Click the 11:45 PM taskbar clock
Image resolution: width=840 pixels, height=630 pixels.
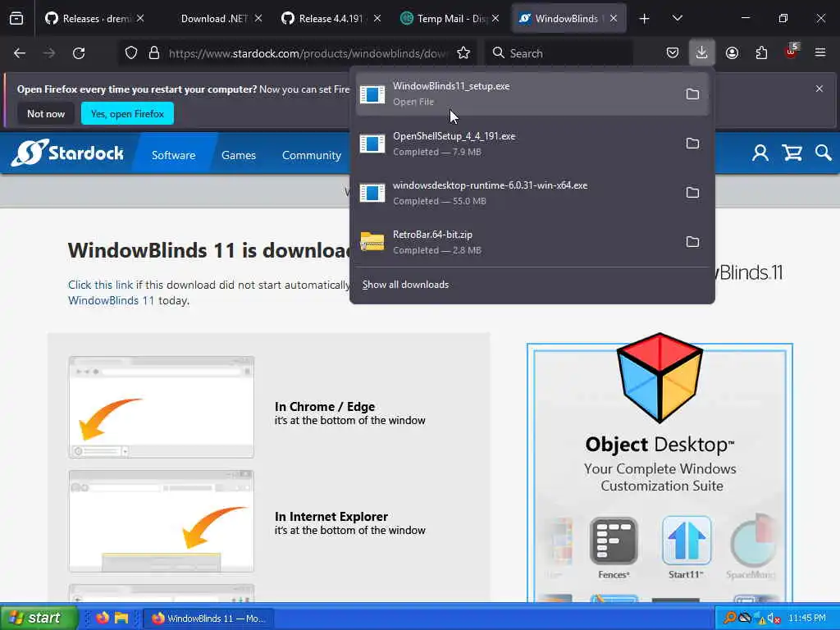(x=807, y=619)
